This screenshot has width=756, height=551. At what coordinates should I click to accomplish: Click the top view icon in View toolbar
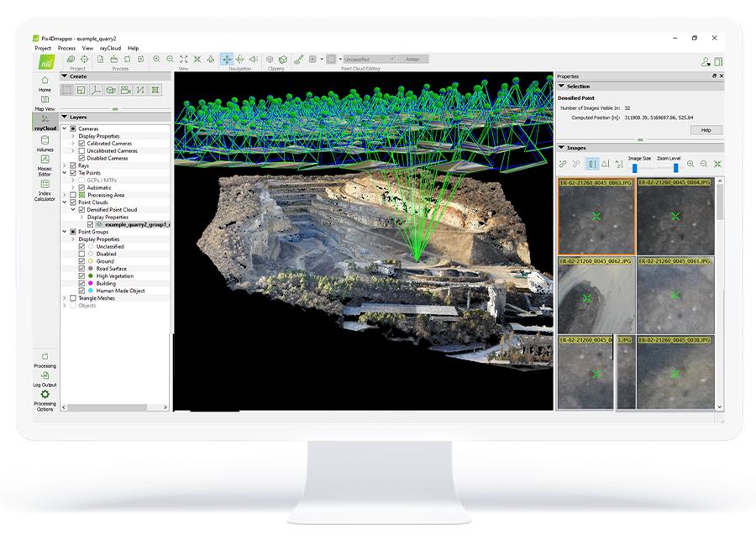(211, 60)
